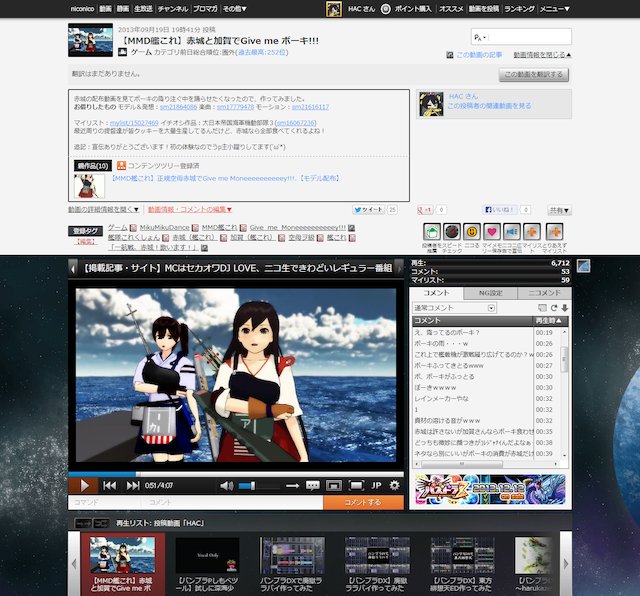
Task: Switch to the NG設定 tab
Action: coord(490,292)
